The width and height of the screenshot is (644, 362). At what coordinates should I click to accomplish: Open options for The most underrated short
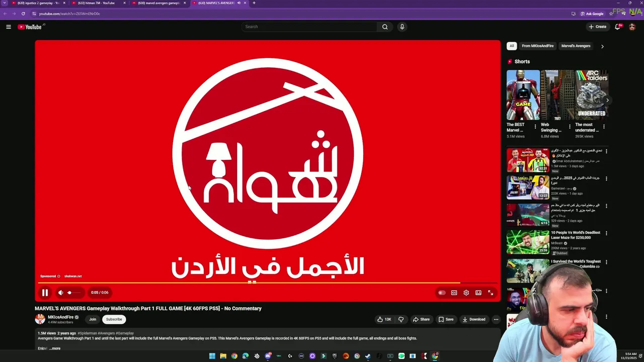pyautogui.click(x=604, y=127)
